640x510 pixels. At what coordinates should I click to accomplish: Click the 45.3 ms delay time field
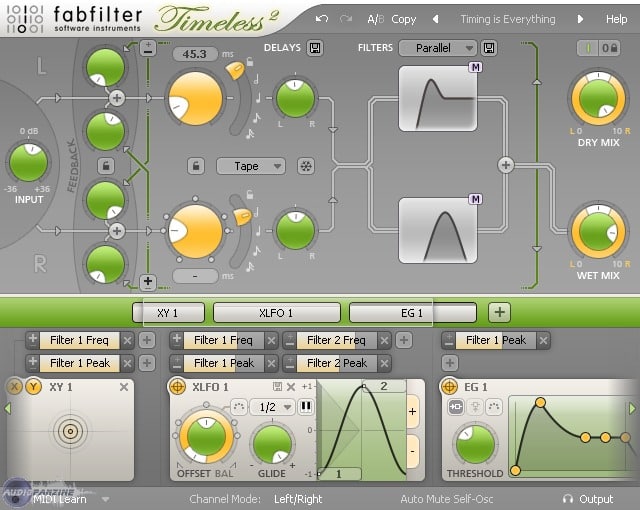coord(195,54)
